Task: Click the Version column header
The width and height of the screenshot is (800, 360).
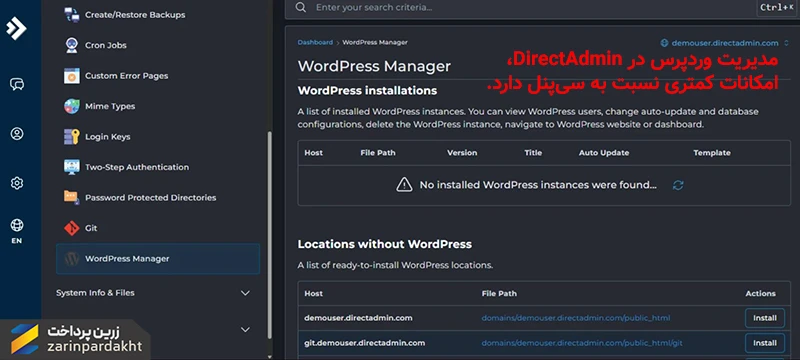Action: pos(462,152)
